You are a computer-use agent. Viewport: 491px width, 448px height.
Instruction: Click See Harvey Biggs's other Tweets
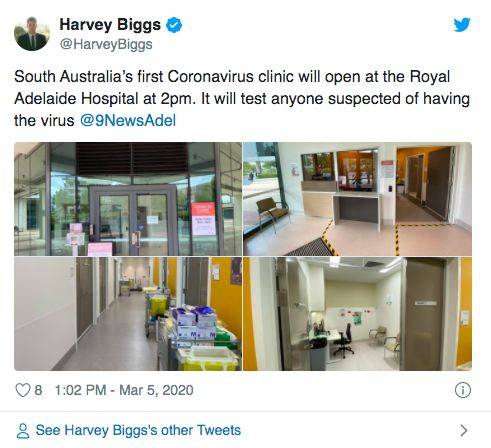[138, 430]
